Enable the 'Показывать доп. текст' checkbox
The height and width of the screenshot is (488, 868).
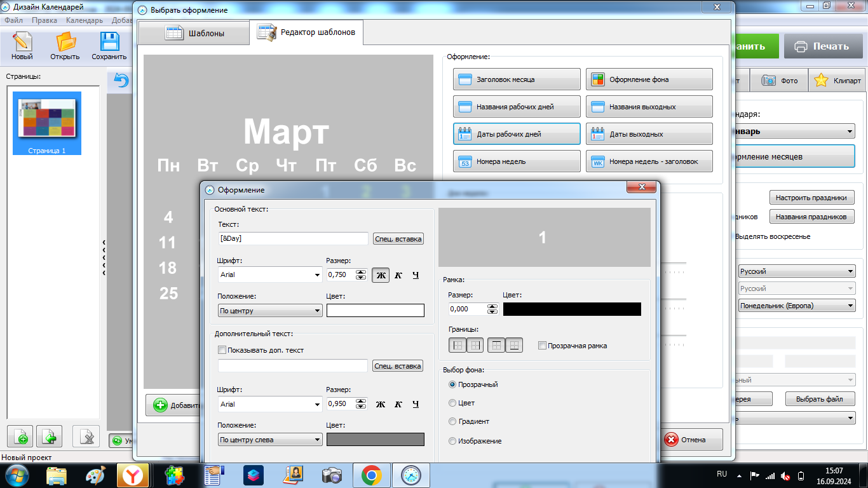(x=222, y=350)
